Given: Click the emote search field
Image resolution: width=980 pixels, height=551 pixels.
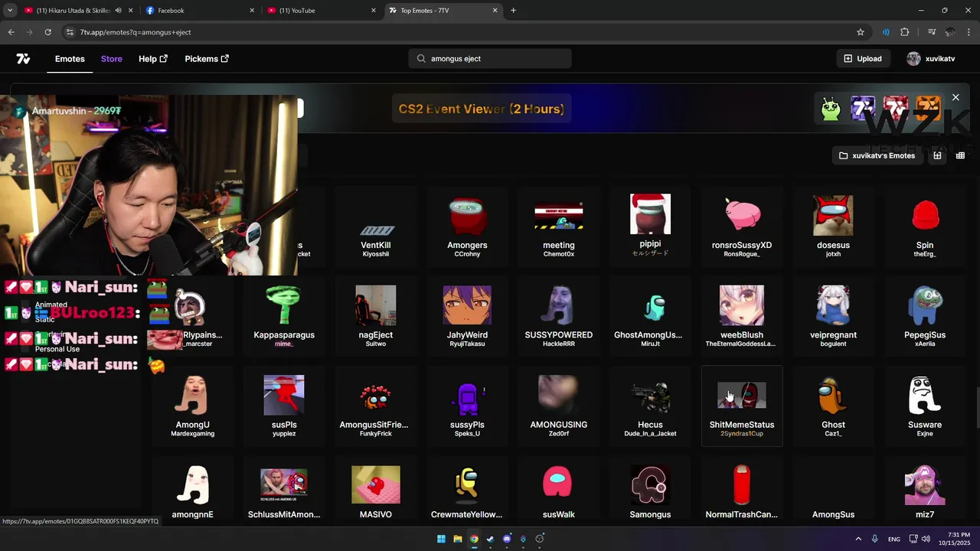Looking at the screenshot, I should [x=490, y=59].
